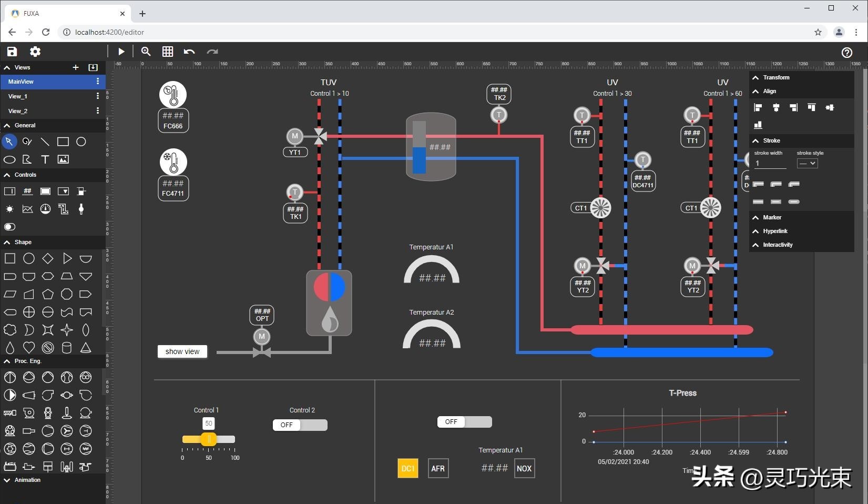Toggle the Control 2 OFF switch
The image size is (868, 504).
point(300,425)
